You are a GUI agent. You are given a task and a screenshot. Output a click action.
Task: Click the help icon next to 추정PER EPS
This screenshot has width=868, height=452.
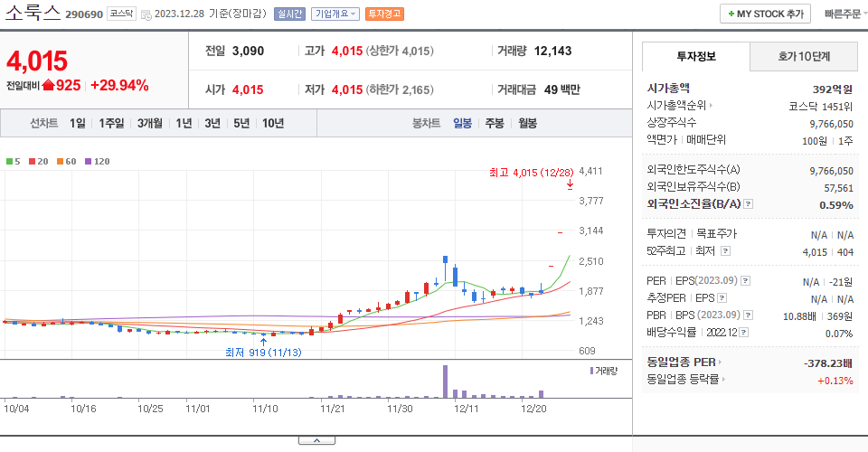point(722,298)
